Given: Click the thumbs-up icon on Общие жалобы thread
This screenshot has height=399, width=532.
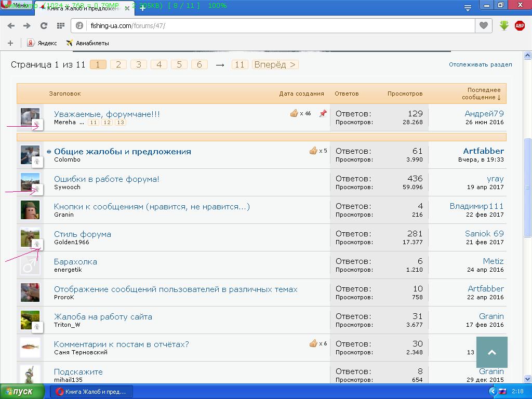Looking at the screenshot, I should [x=313, y=151].
